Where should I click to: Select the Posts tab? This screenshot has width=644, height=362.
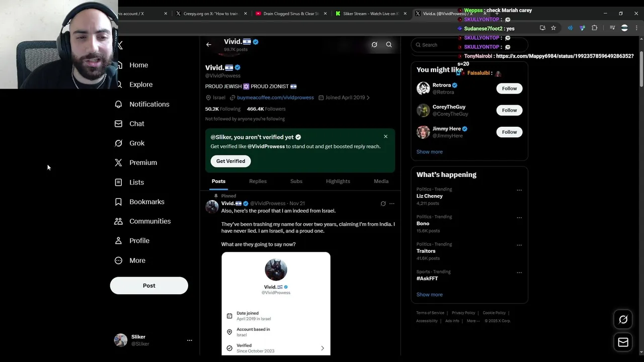click(x=218, y=181)
